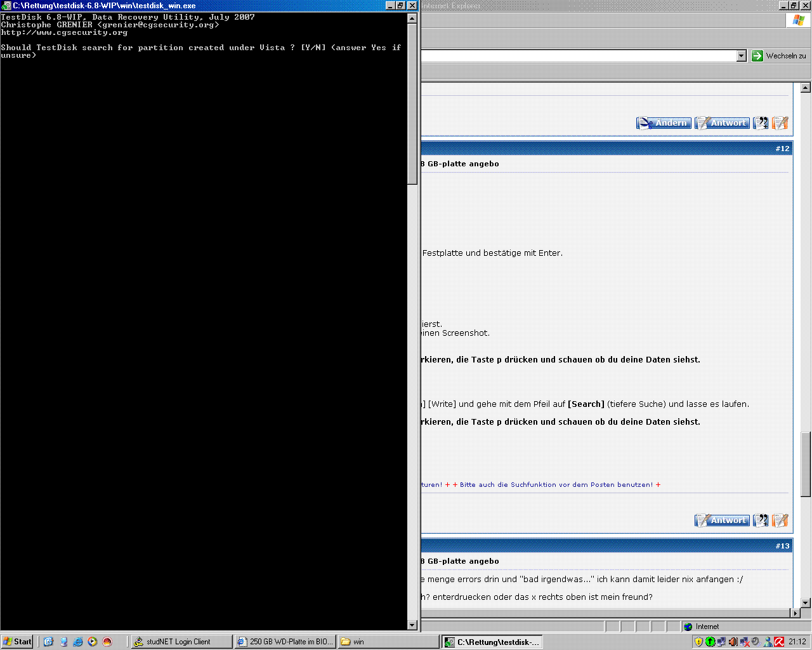Click the Wechseln zu button in IE

tap(780, 56)
